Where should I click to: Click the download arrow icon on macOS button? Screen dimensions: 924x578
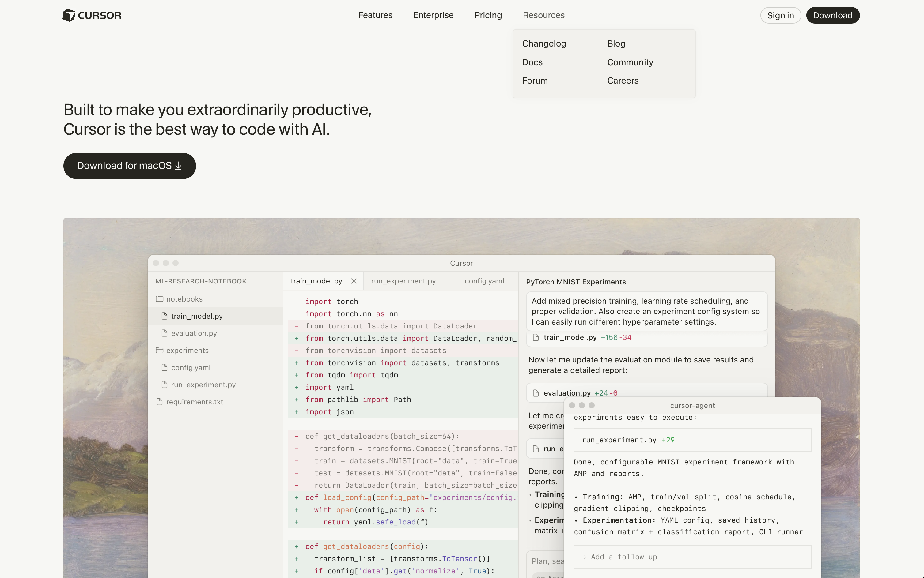click(x=178, y=166)
